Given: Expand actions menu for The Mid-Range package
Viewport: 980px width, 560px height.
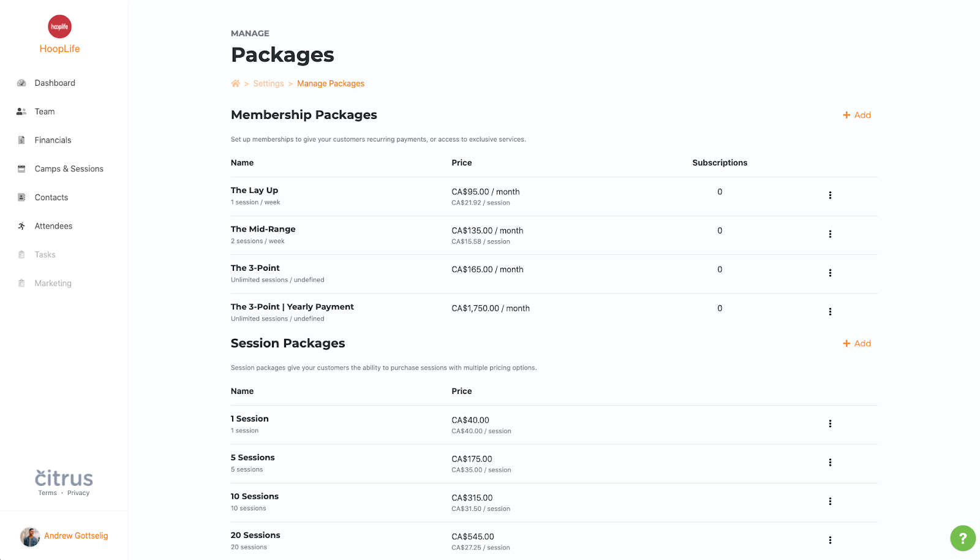Looking at the screenshot, I should [x=830, y=234].
